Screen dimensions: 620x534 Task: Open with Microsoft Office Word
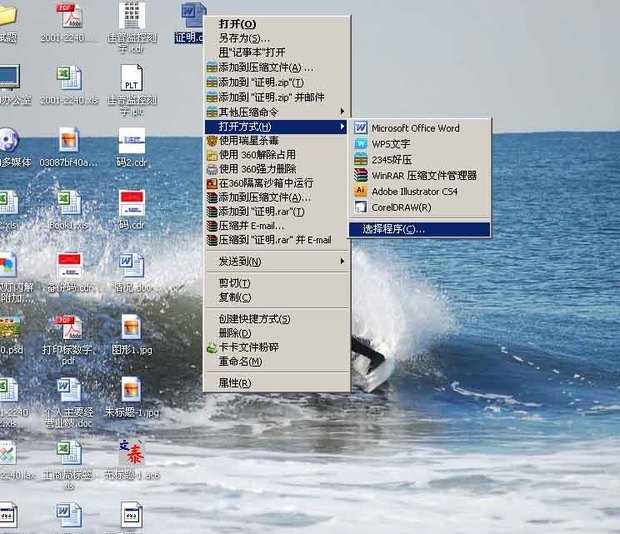420,128
